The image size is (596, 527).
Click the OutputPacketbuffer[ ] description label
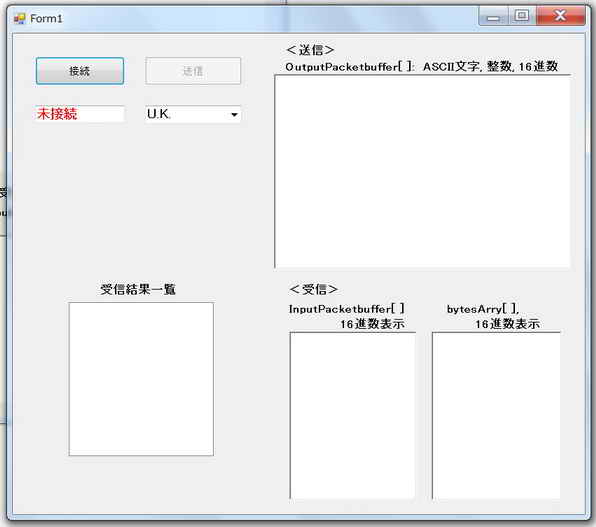tap(422, 67)
